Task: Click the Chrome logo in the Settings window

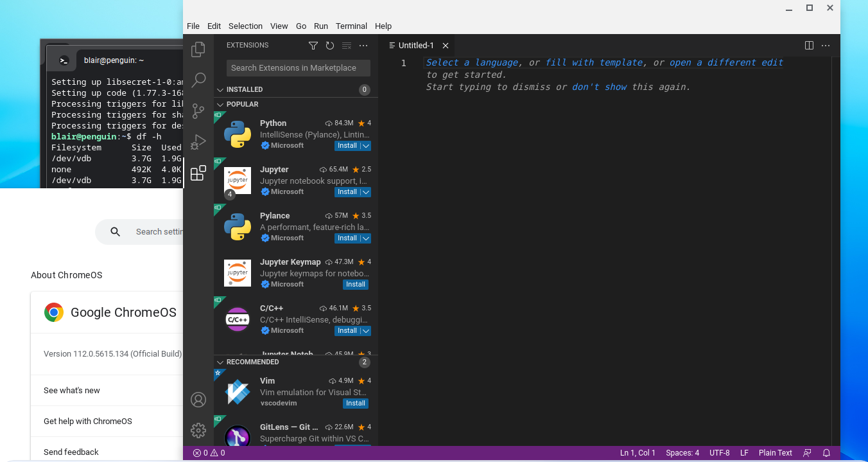Action: pyautogui.click(x=54, y=312)
